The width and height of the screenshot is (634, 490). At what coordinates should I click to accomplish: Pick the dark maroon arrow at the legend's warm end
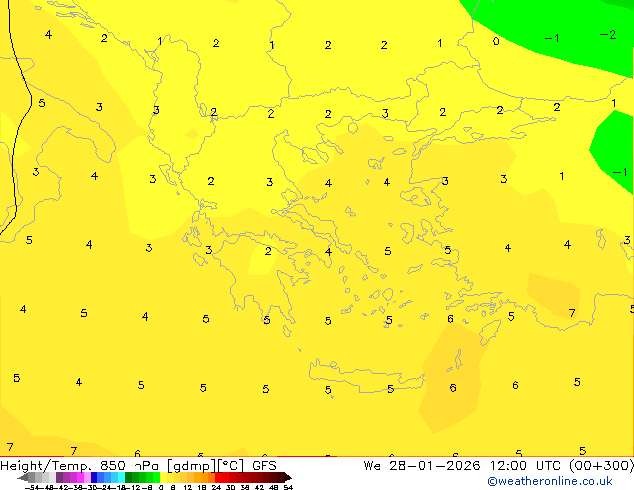coord(288,477)
